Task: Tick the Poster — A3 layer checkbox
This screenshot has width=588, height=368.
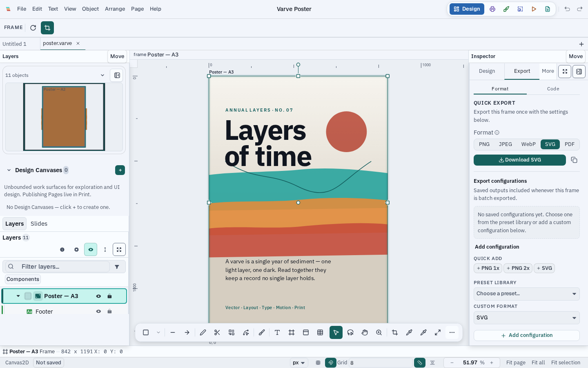Action: (28, 296)
